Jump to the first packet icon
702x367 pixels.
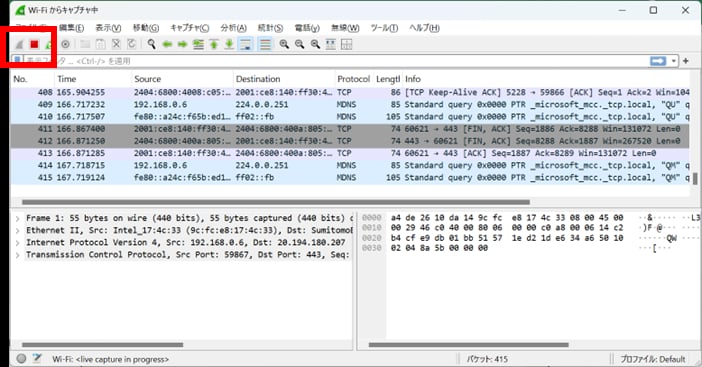coord(214,44)
